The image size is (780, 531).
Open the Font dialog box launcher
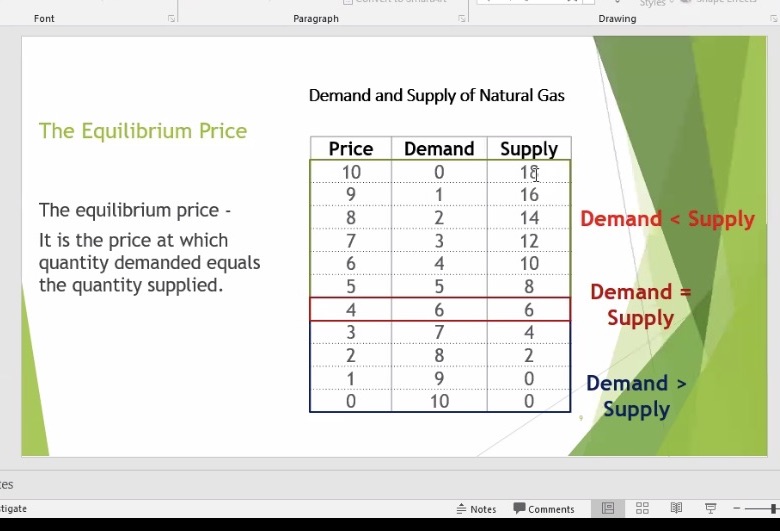171,18
